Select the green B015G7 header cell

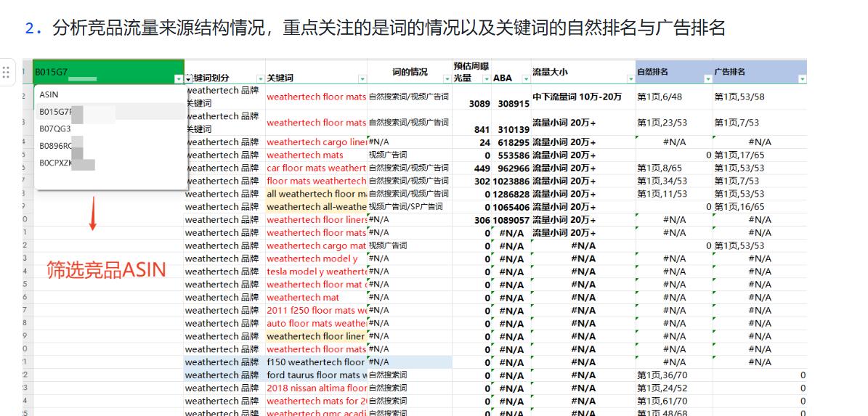pos(108,72)
